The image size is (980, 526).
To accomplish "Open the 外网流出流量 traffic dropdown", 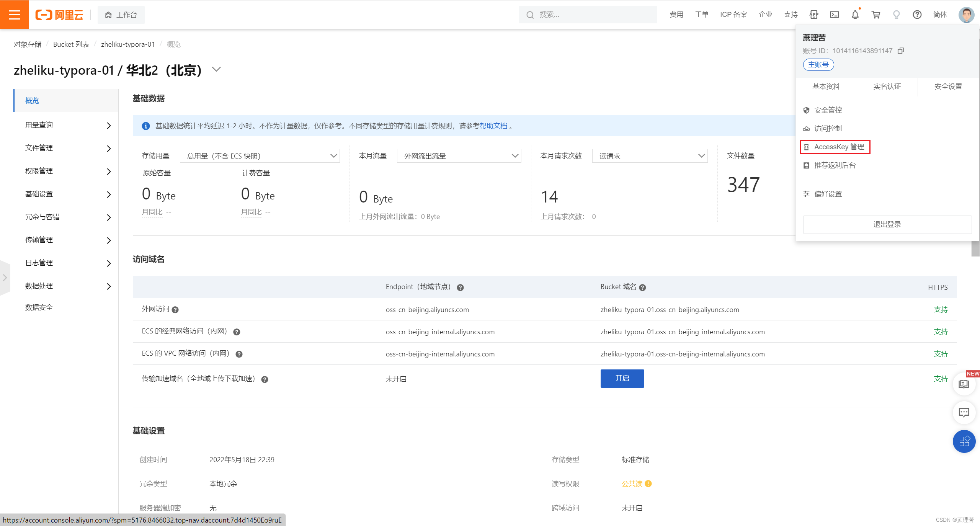I will click(x=459, y=156).
